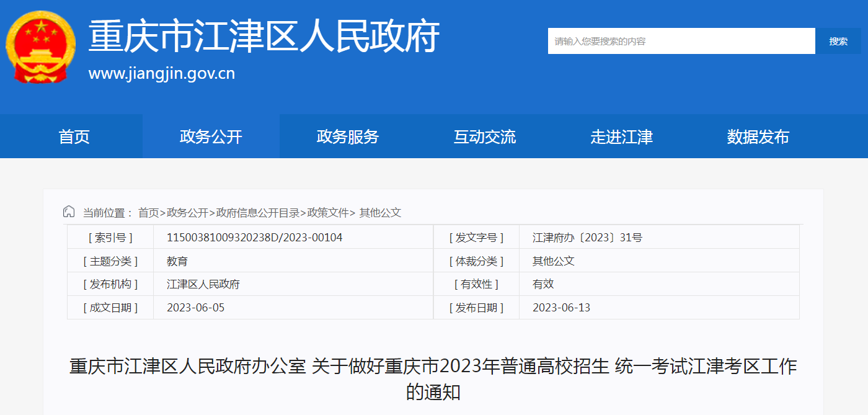Go to 政务服务 in the navigation bar

(x=348, y=136)
